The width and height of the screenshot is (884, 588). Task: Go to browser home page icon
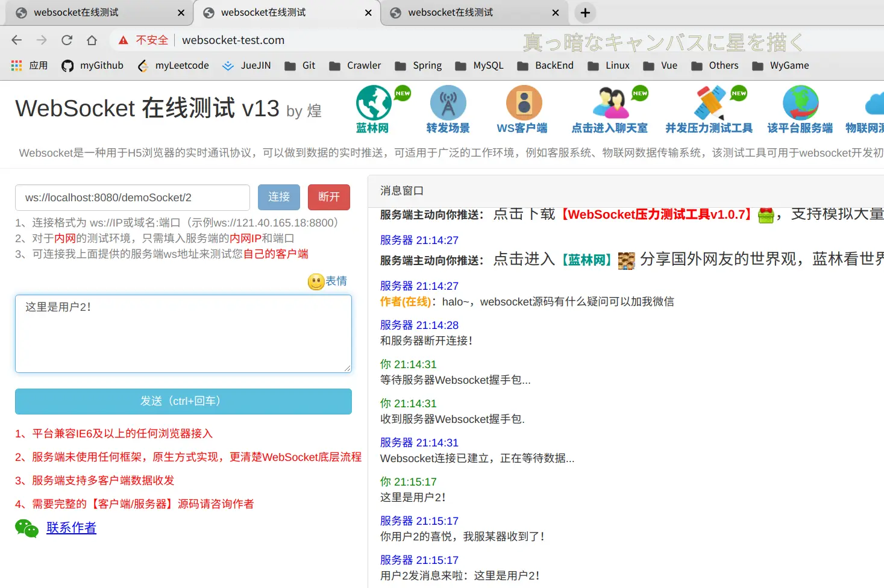coord(92,40)
